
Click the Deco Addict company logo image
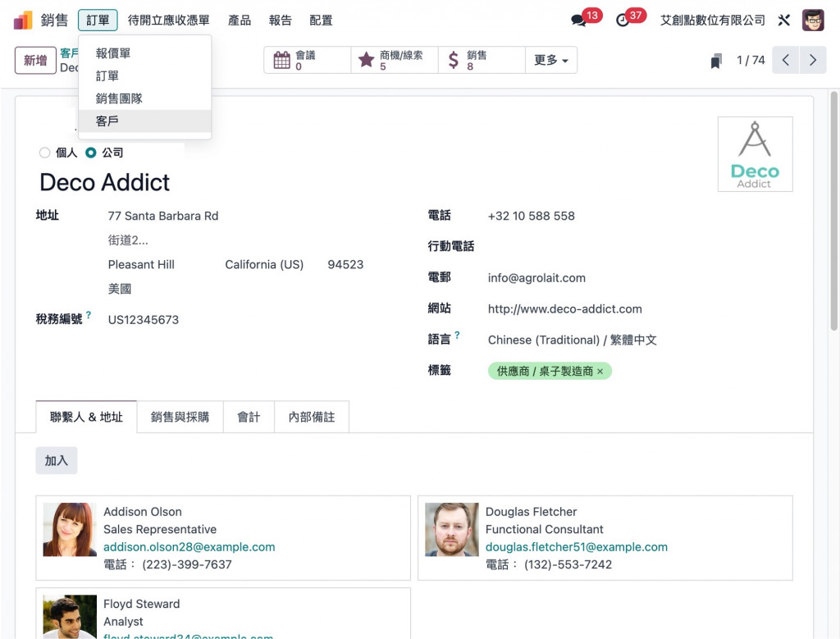755,154
